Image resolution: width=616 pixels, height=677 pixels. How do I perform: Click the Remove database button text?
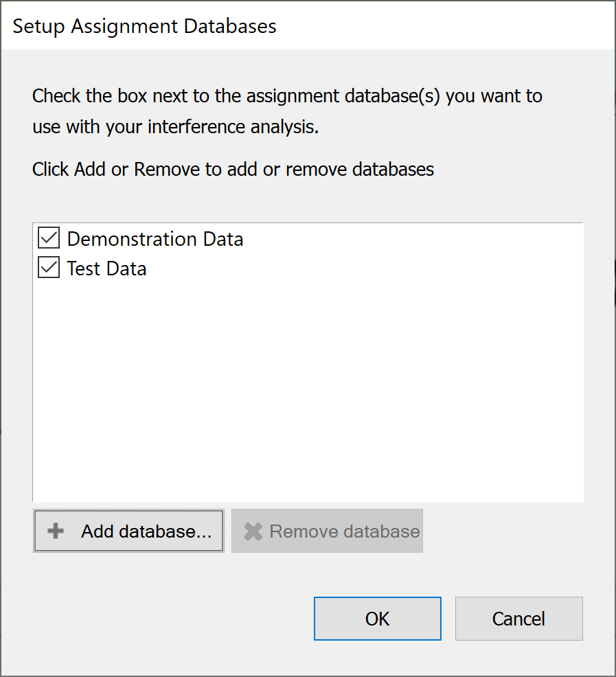[x=344, y=531]
